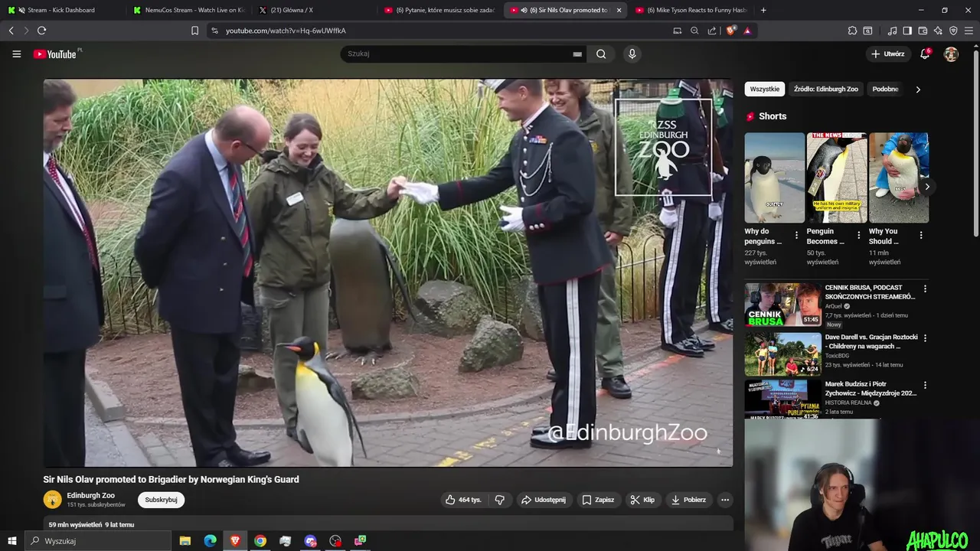Switch to Stream - Kick Dashboard tab
The image size is (980, 551).
click(61, 10)
